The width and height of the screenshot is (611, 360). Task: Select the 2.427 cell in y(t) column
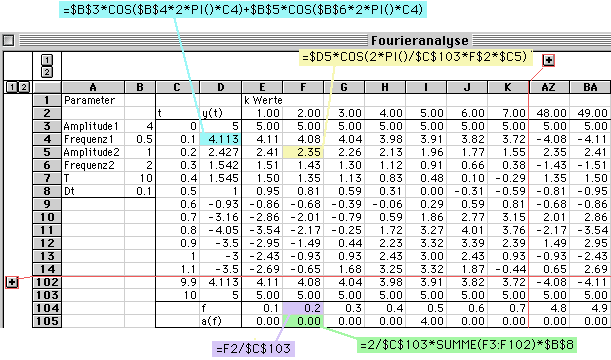(221, 152)
